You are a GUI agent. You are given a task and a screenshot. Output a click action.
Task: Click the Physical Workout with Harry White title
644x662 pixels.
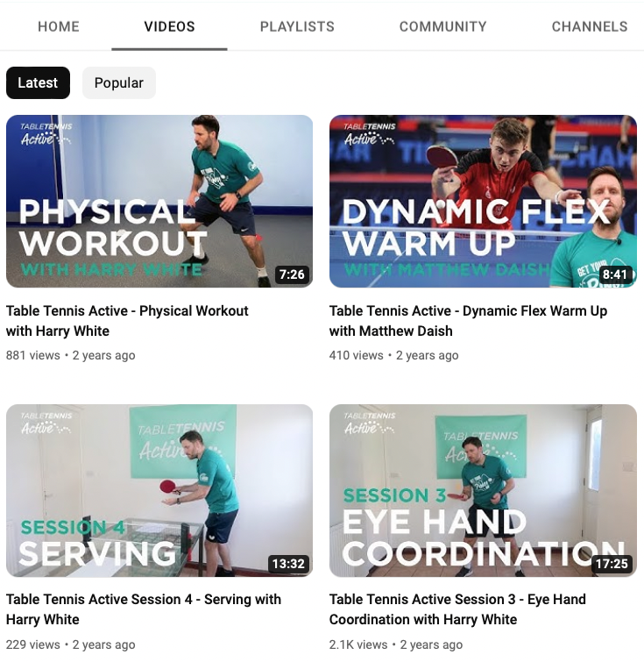click(127, 321)
